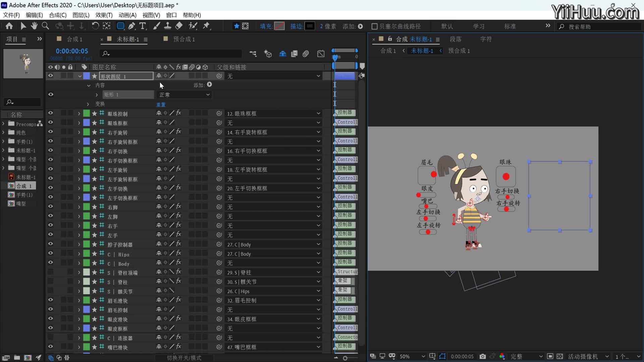The image size is (644, 362).
Task: Open the 完整 resolution dropdown
Action: click(526, 356)
